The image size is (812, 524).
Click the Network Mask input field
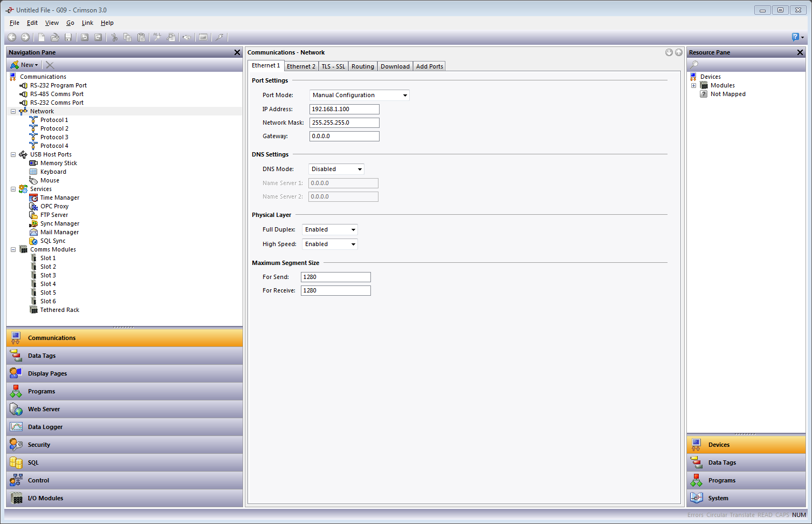[x=345, y=123]
